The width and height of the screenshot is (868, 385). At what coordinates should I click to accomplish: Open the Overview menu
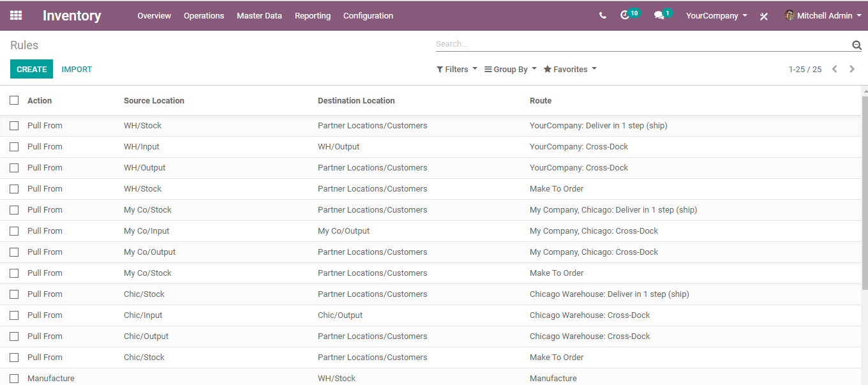154,15
